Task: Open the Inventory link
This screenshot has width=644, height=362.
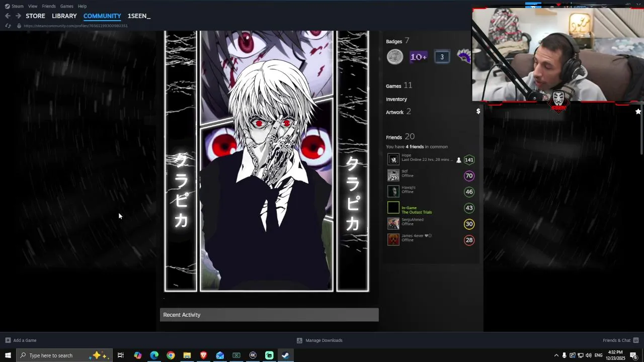Action: click(x=396, y=99)
